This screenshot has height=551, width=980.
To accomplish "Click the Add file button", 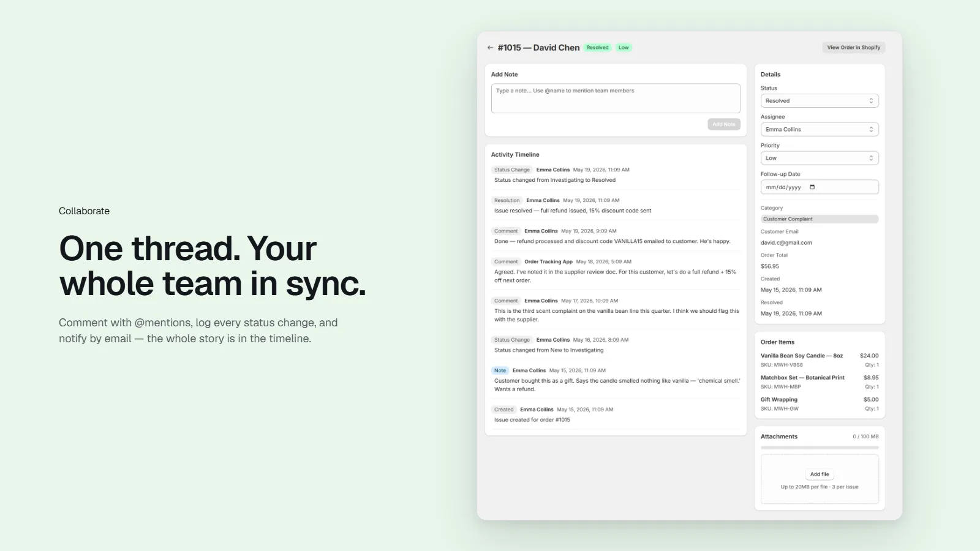I will pyautogui.click(x=820, y=474).
